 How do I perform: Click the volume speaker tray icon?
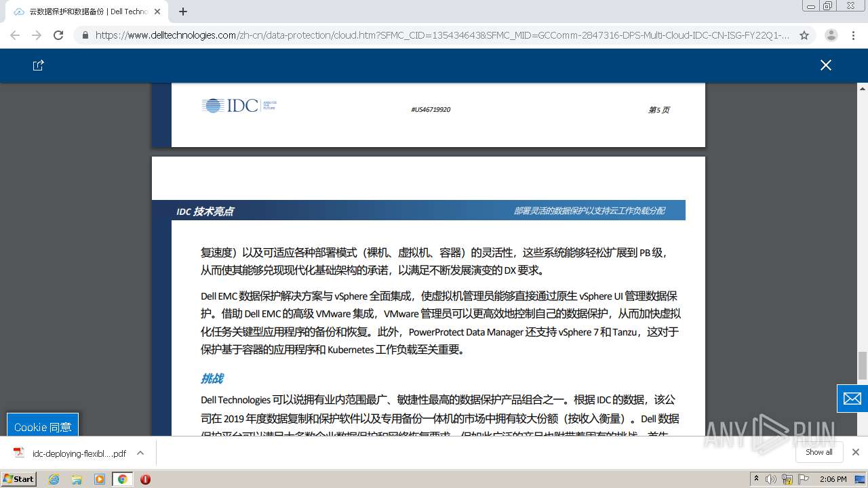[771, 479]
